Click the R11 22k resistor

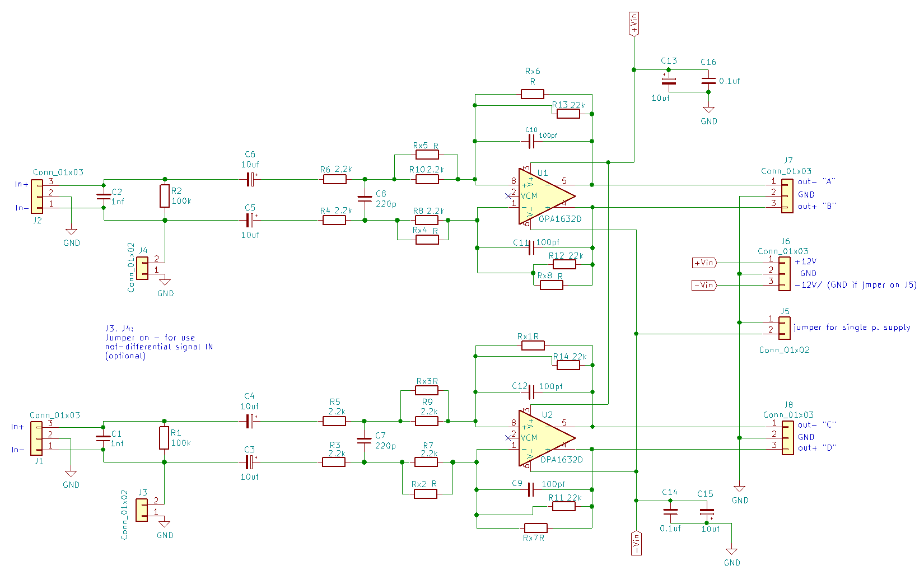pyautogui.click(x=563, y=506)
